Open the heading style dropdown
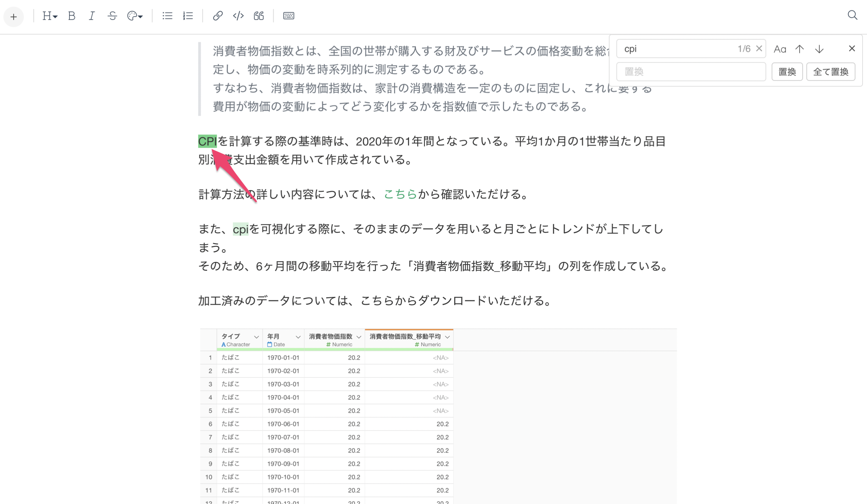 coord(49,16)
